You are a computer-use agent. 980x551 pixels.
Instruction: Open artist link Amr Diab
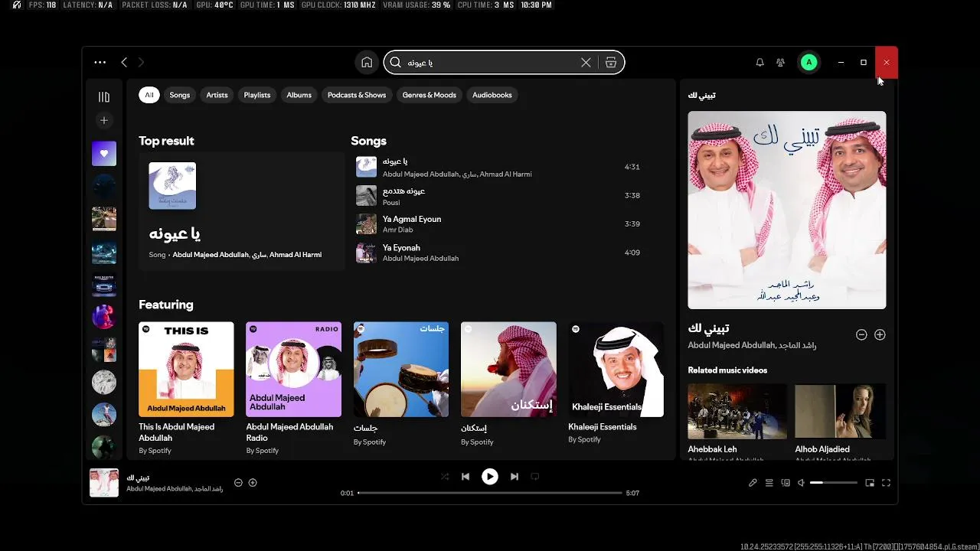coord(397,230)
